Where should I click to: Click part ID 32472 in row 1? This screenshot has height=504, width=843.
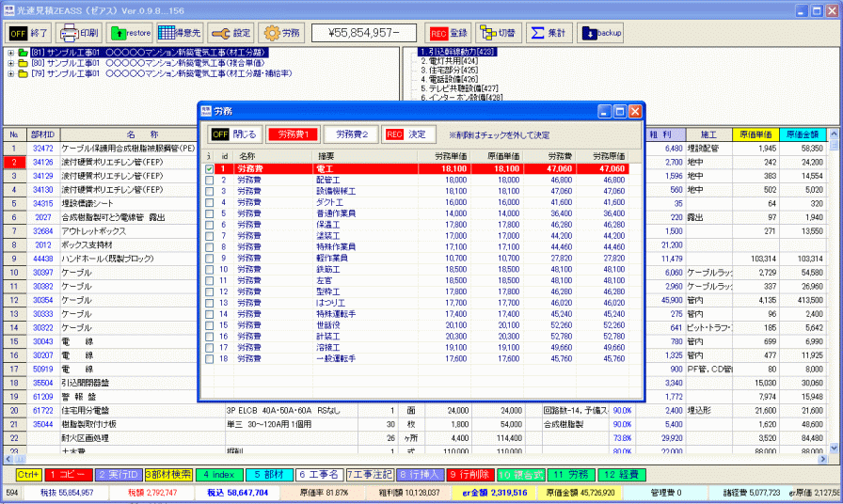pos(42,149)
